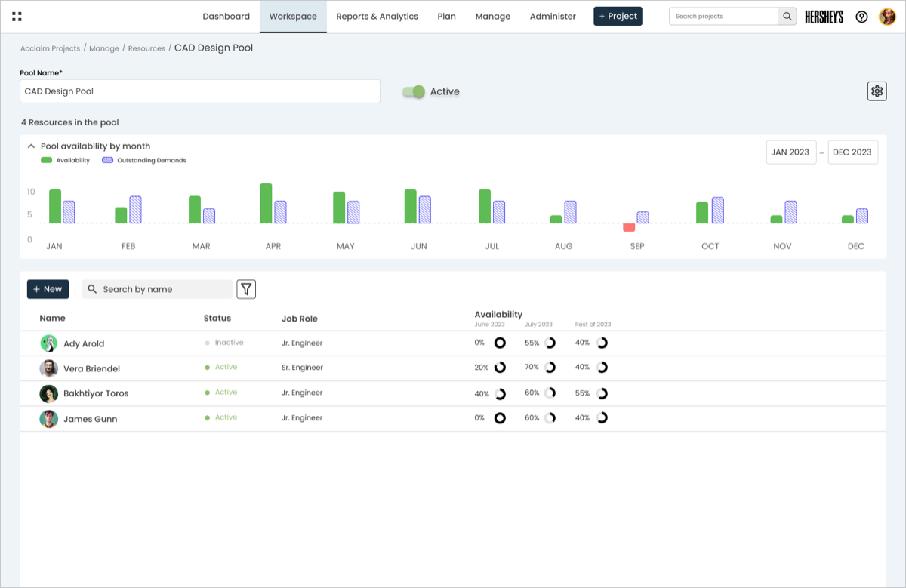906x588 pixels.
Task: Focus the Search projects field
Action: [723, 16]
